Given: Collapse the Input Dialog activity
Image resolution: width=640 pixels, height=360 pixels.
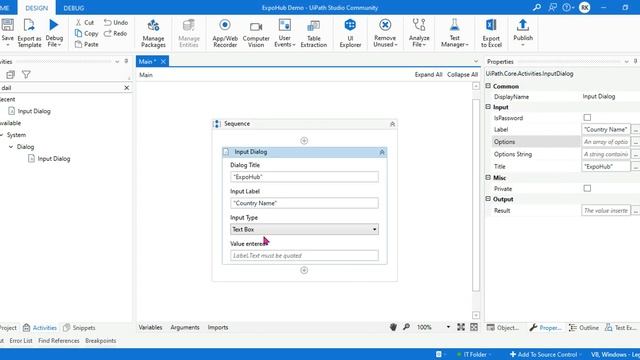Looking at the screenshot, I should click(382, 152).
